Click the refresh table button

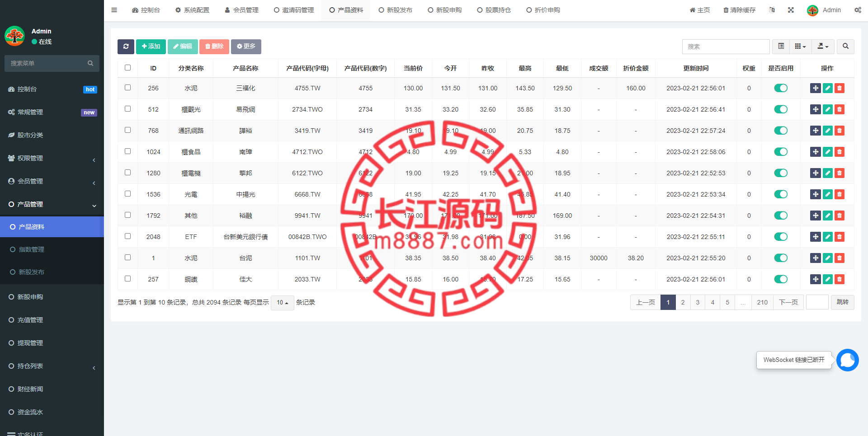tap(126, 47)
